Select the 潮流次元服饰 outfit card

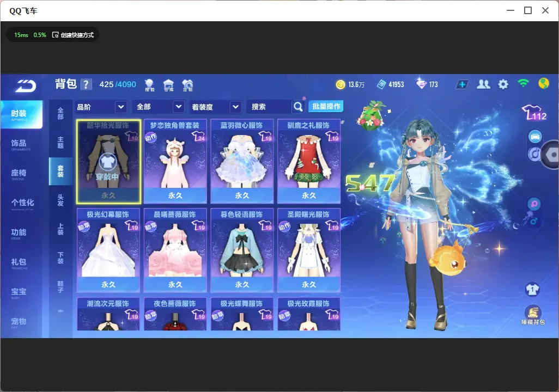pyautogui.click(x=108, y=314)
